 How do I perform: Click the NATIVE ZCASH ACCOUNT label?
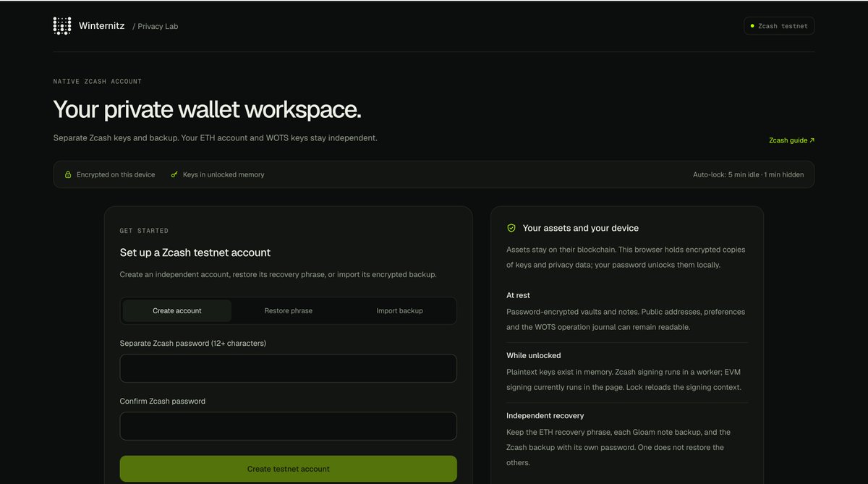point(98,82)
